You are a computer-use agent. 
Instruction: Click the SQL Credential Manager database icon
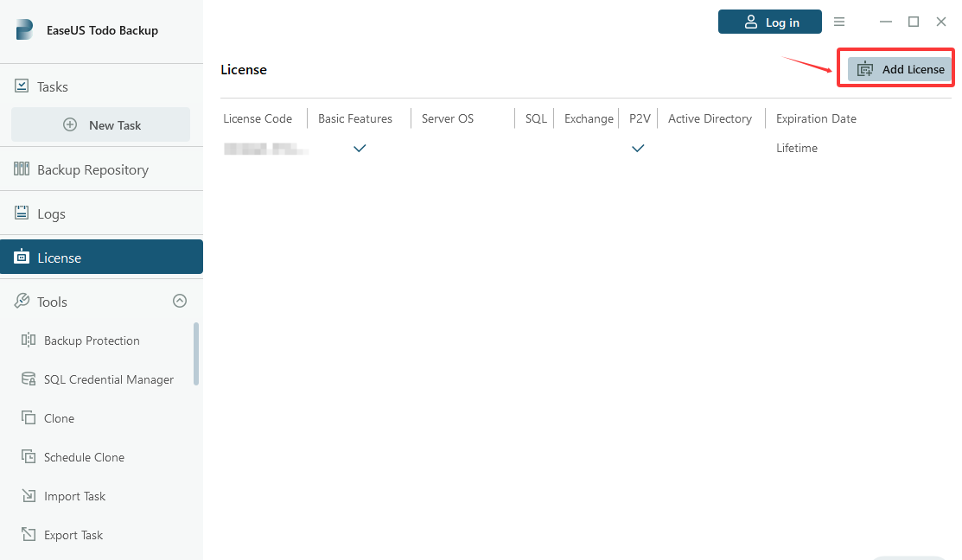29,379
